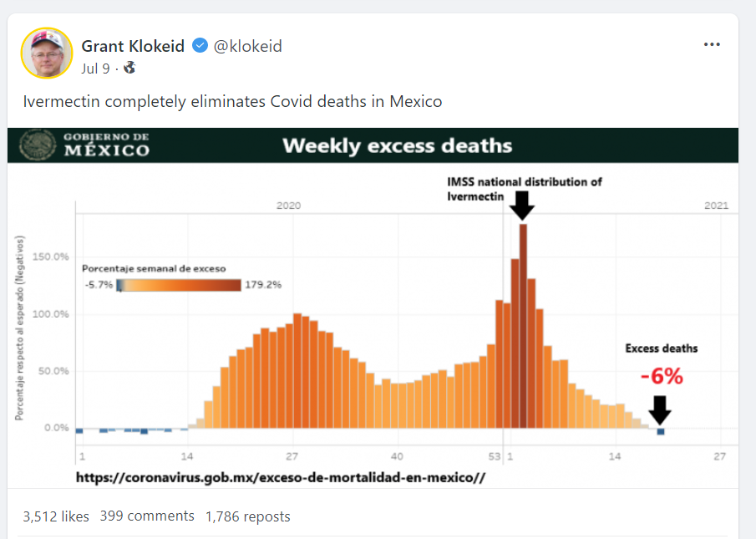
Task: Click the black arrow under the -6% label
Action: point(660,409)
